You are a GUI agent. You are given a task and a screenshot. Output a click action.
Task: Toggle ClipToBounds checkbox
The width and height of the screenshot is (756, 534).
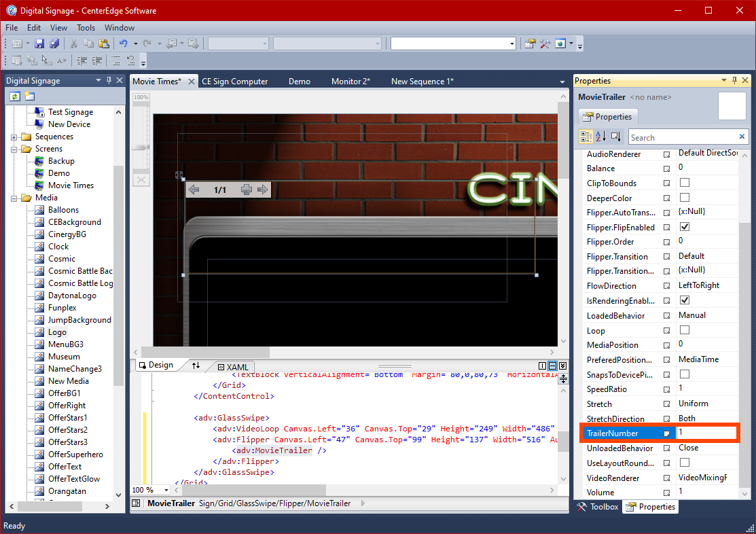(684, 183)
